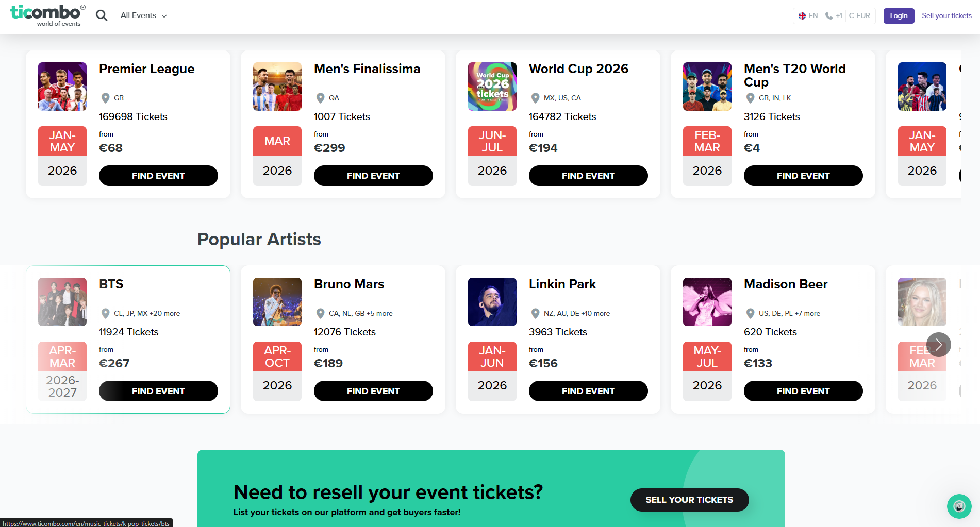Click the Madison Beer artist title

(786, 284)
